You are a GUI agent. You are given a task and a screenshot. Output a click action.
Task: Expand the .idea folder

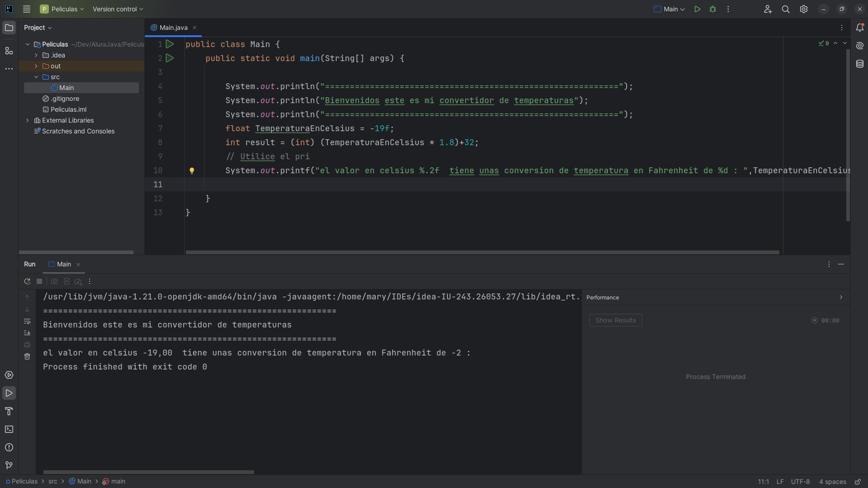(x=36, y=55)
